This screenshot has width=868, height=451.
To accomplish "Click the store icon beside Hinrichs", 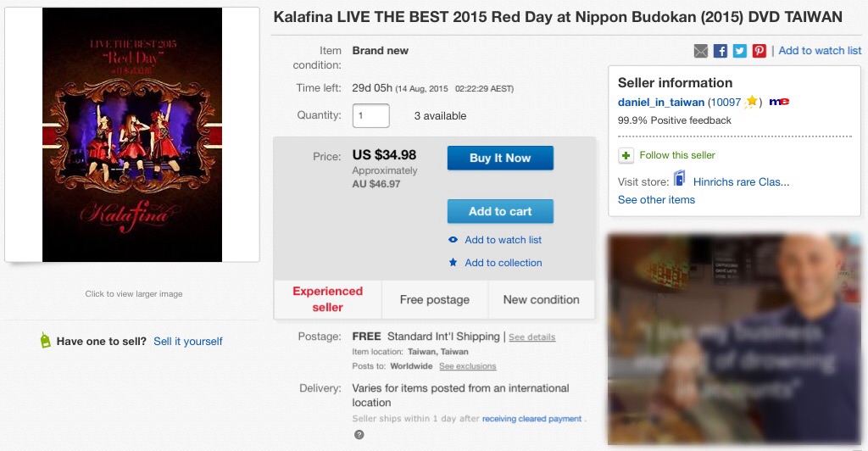I will pyautogui.click(x=680, y=181).
